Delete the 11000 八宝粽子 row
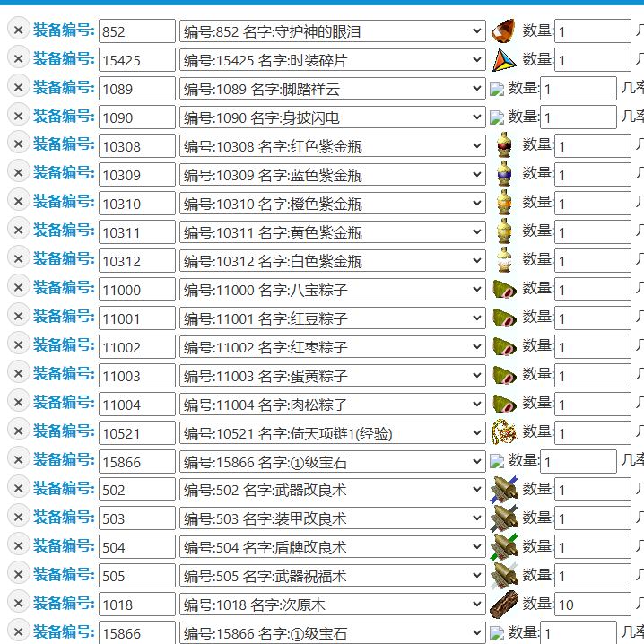Image resolution: width=644 pixels, height=644 pixels. (x=19, y=288)
